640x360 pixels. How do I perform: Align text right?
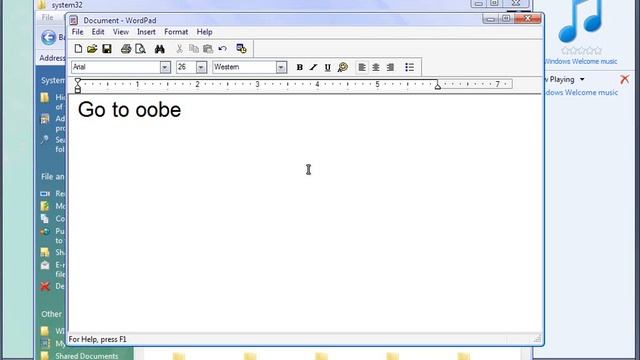coord(390,67)
